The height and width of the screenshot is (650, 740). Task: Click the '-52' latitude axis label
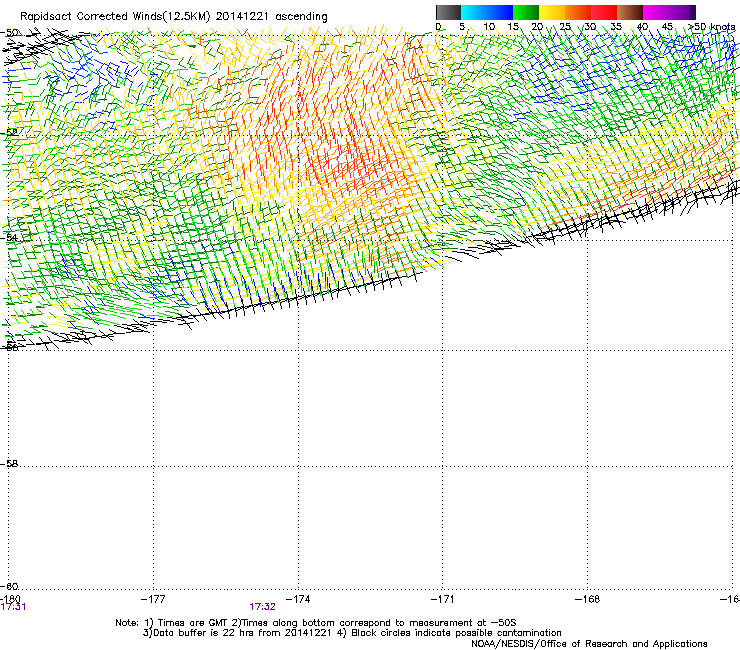coord(9,133)
